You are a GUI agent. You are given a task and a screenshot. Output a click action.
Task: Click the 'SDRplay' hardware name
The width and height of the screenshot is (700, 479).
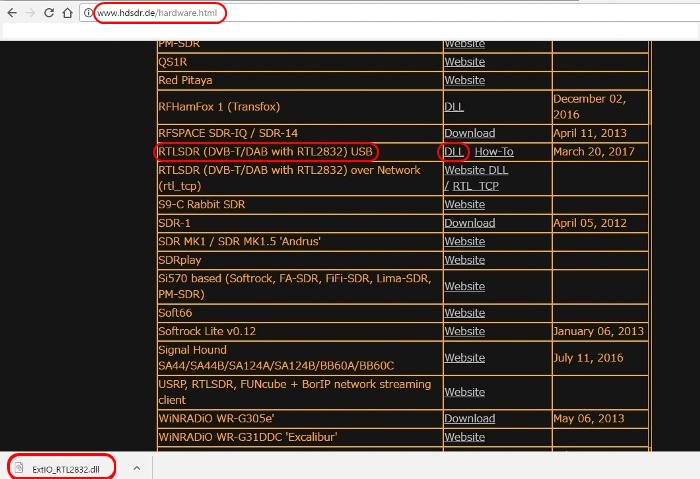(179, 260)
